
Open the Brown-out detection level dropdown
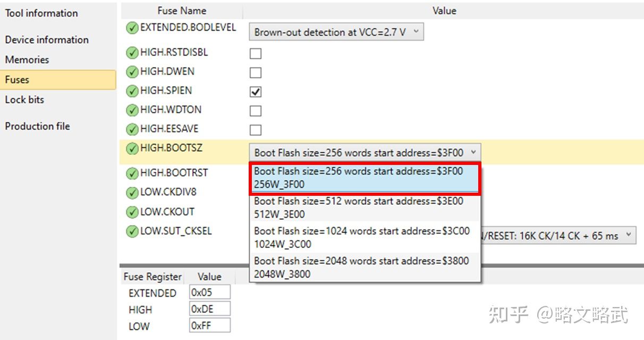click(x=336, y=32)
